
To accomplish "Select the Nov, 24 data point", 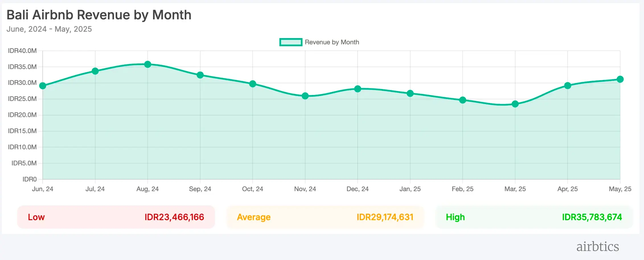I will pos(305,96).
